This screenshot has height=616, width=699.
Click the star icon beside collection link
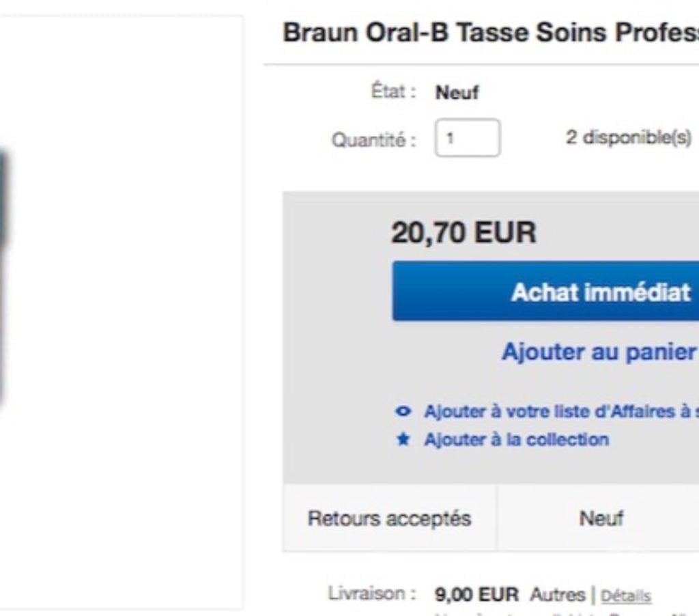403,439
